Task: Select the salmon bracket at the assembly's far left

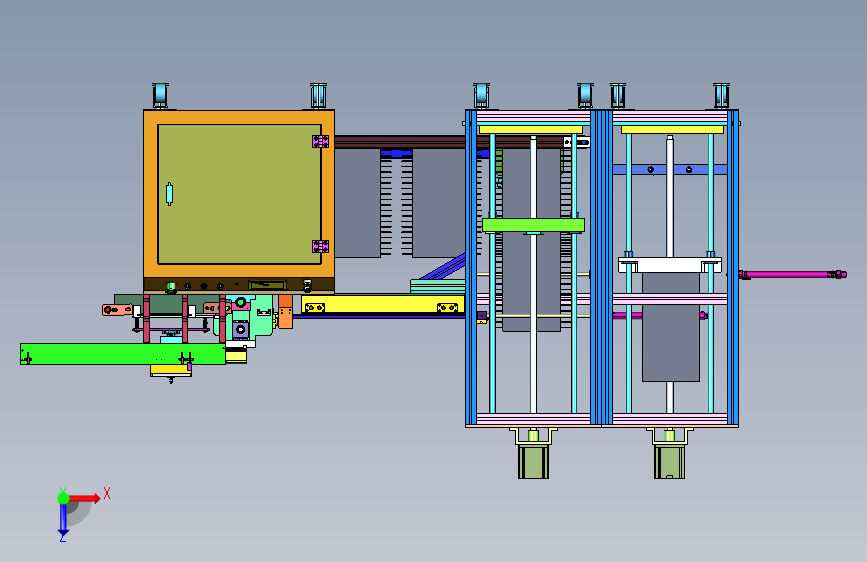Action: tap(117, 310)
